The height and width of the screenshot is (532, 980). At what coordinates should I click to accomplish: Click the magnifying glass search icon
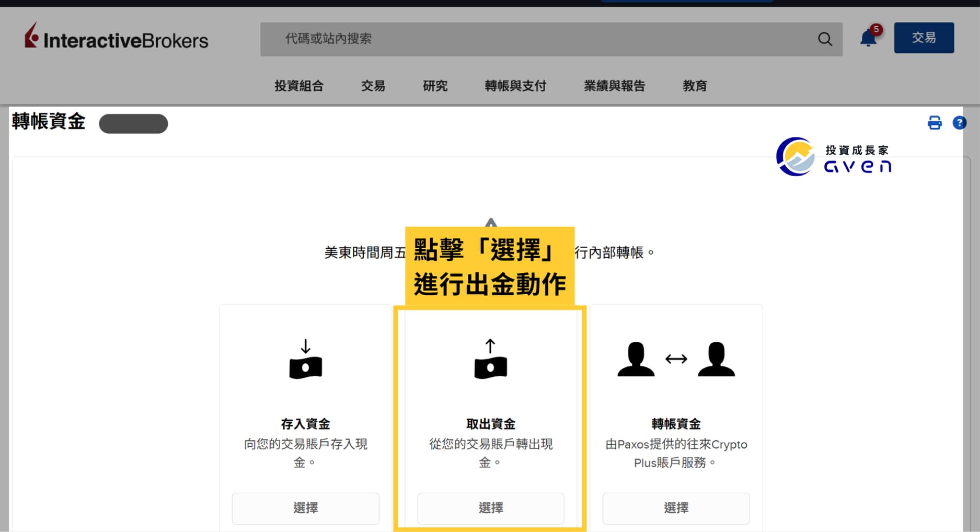click(x=825, y=39)
